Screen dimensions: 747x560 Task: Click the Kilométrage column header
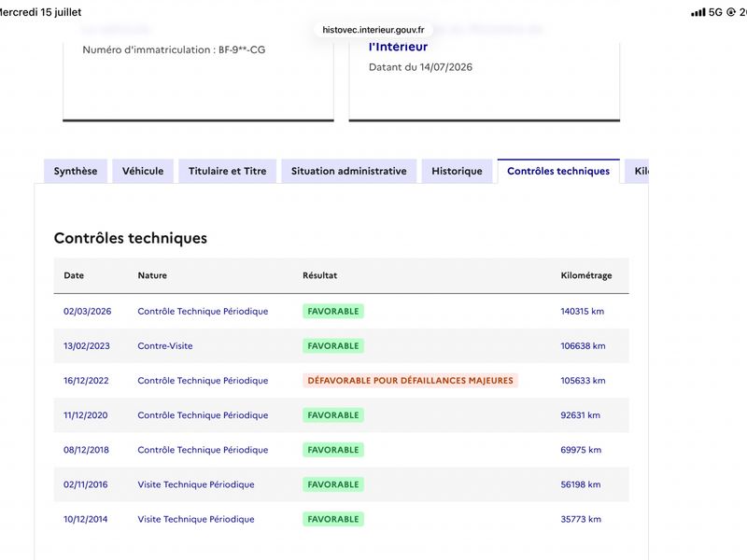coord(586,275)
